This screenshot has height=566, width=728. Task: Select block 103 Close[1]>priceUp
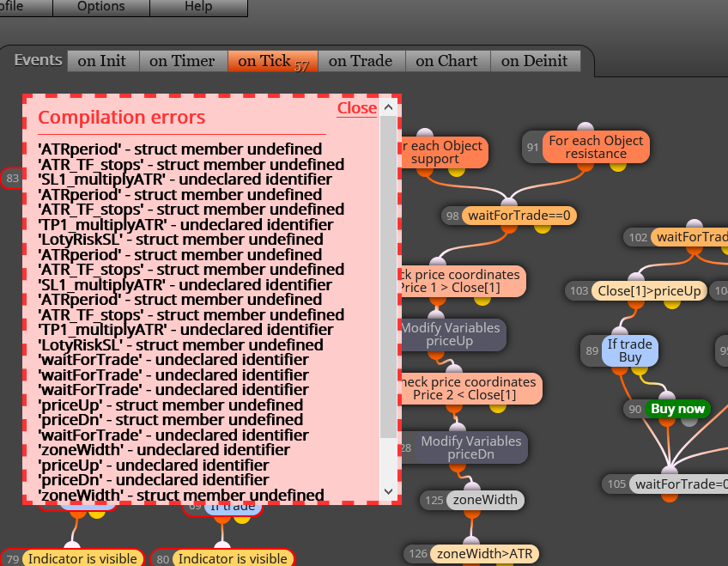click(649, 291)
